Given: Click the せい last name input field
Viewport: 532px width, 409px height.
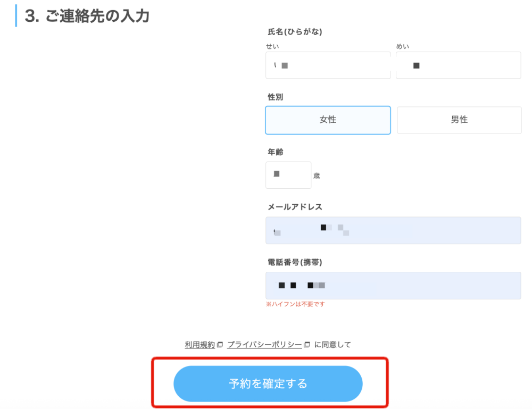Looking at the screenshot, I should (x=328, y=65).
